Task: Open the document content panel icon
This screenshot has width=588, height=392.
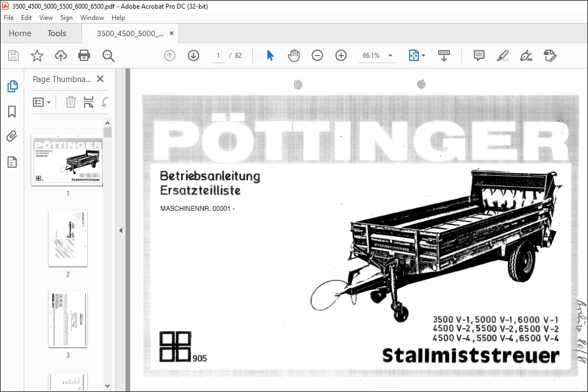Action: pos(12,162)
